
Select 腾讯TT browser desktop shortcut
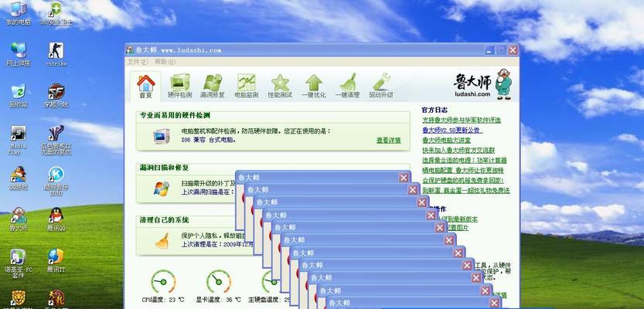click(x=56, y=260)
